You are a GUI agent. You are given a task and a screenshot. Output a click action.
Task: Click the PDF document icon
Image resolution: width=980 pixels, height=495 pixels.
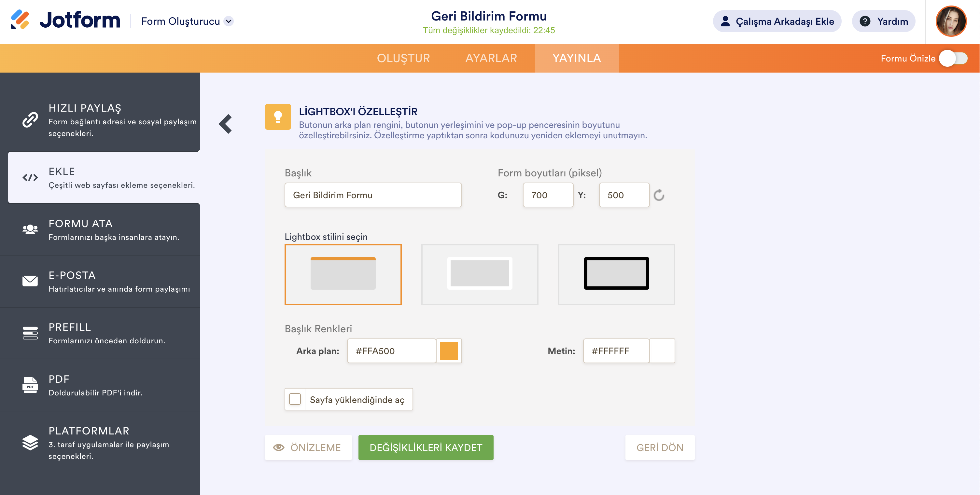(30, 385)
